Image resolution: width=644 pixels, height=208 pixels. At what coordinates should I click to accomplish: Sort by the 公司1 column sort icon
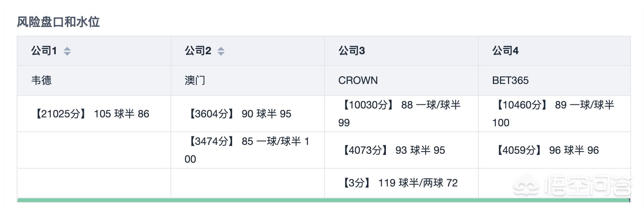(x=67, y=51)
